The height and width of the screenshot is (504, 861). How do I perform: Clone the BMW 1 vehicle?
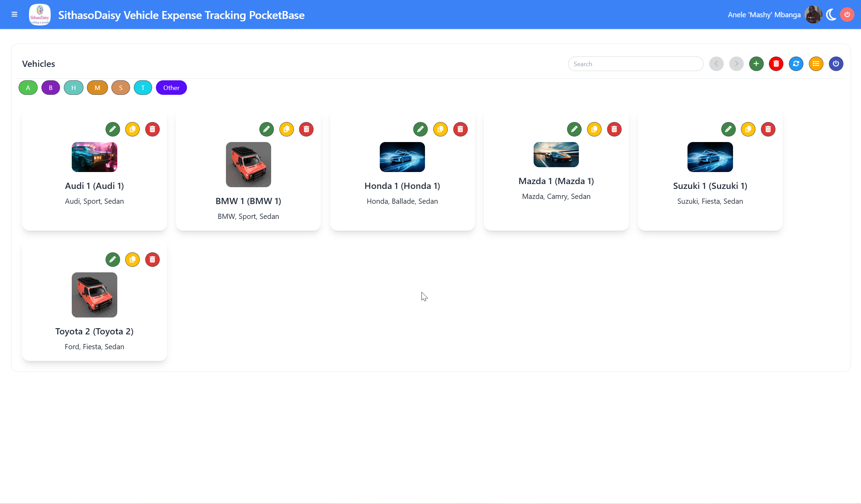click(x=286, y=129)
